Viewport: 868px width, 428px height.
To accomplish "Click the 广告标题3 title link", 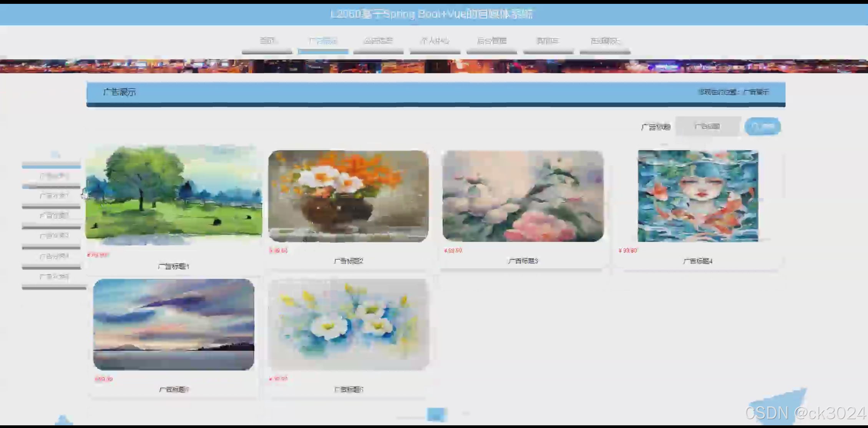I will click(523, 260).
